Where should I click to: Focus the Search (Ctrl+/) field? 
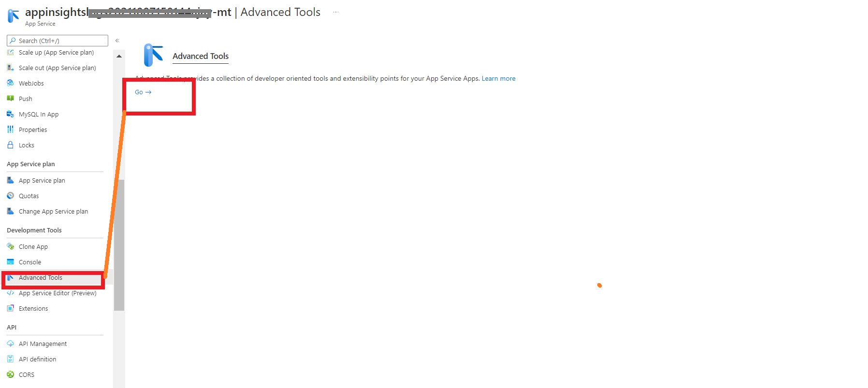coord(58,41)
